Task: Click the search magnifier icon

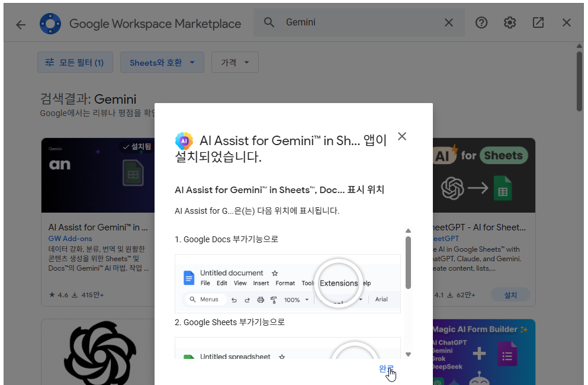Action: click(269, 23)
